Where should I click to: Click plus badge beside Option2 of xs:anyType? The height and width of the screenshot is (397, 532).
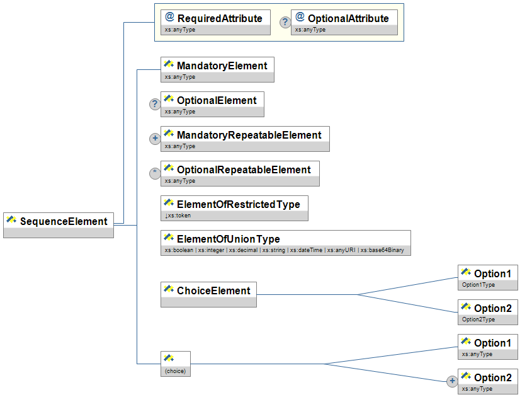[451, 382]
